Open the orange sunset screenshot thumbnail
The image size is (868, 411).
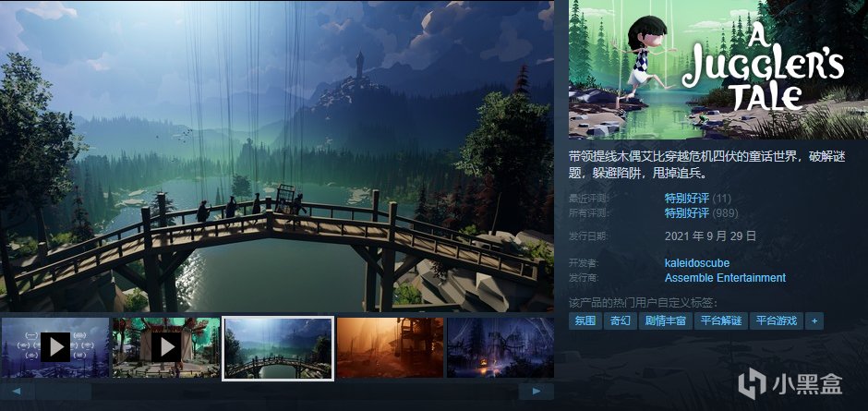coord(390,347)
